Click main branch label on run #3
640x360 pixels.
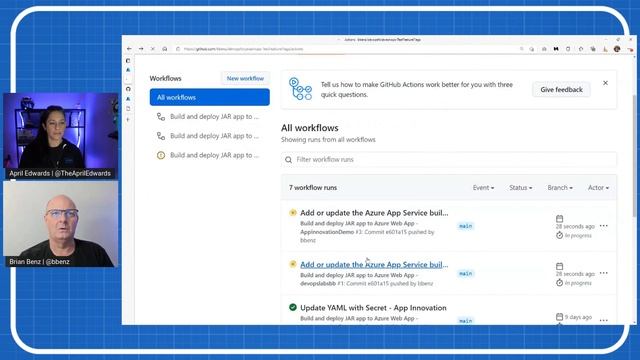(x=465, y=226)
